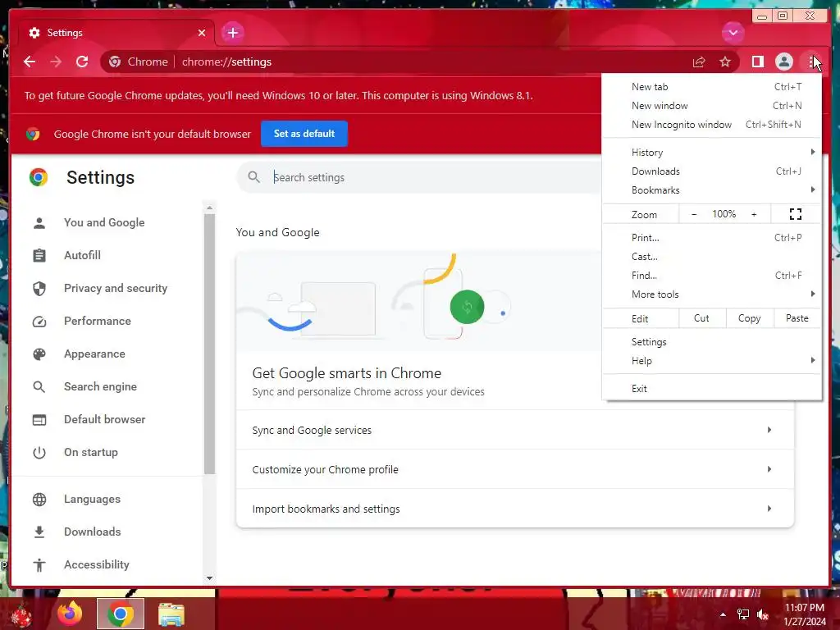
Task: Close the Settings tab
Action: click(x=202, y=33)
